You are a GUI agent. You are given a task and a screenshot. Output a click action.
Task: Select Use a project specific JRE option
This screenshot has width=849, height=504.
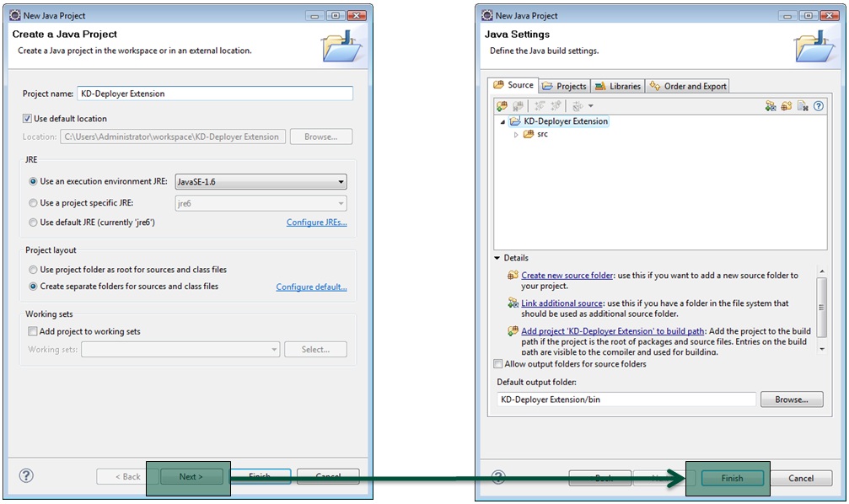pos(34,203)
